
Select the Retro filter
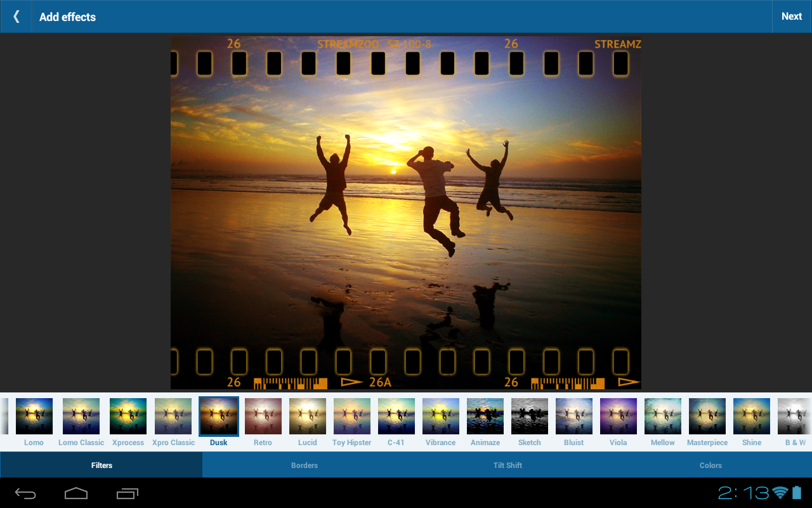pyautogui.click(x=263, y=416)
